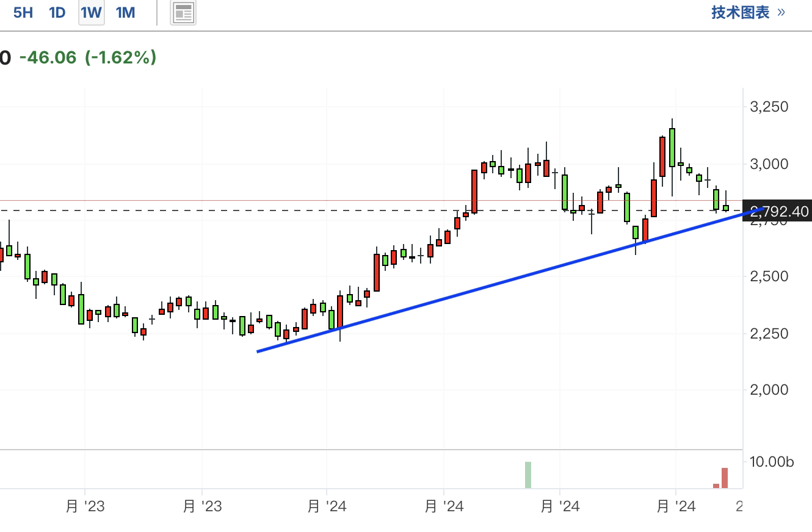Click the 2,000 price axis label

(769, 389)
